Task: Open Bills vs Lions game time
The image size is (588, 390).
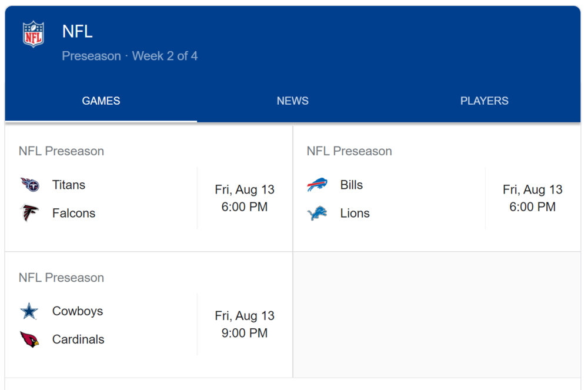Action: pos(532,198)
